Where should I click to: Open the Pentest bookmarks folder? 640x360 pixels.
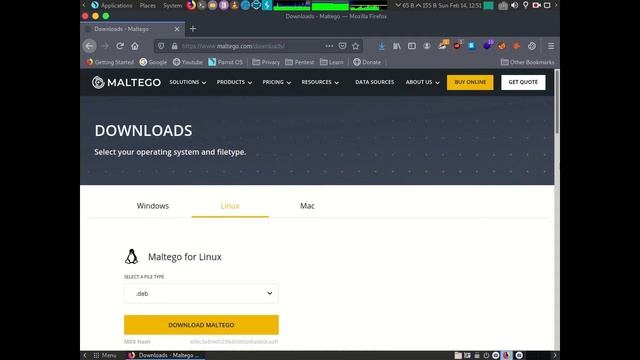point(300,62)
